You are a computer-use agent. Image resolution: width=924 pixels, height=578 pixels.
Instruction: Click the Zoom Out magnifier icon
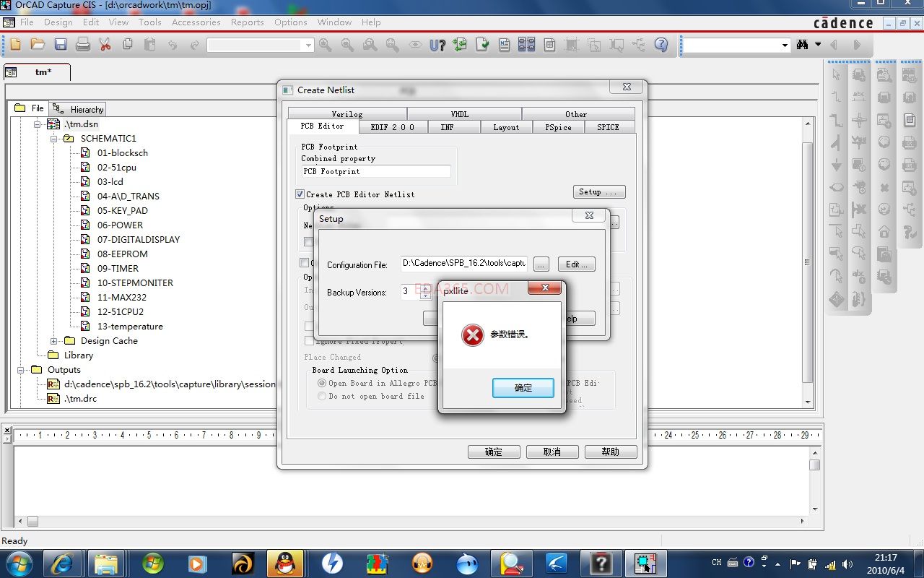(x=348, y=45)
